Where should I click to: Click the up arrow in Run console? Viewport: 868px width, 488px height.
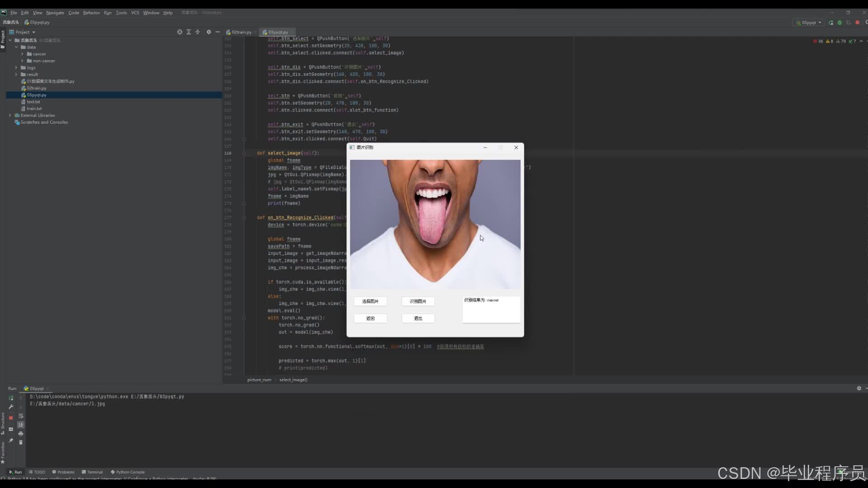[x=21, y=398]
